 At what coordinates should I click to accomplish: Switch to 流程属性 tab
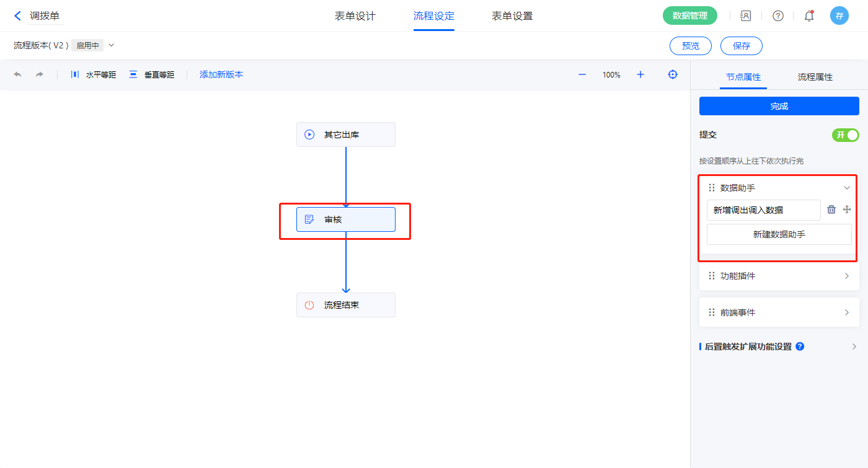815,77
